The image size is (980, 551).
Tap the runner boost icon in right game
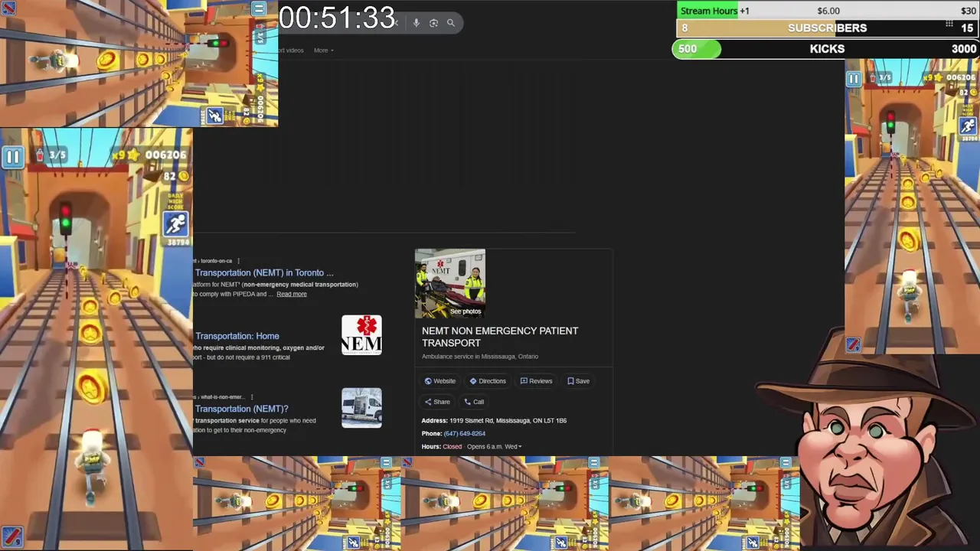pos(969,126)
